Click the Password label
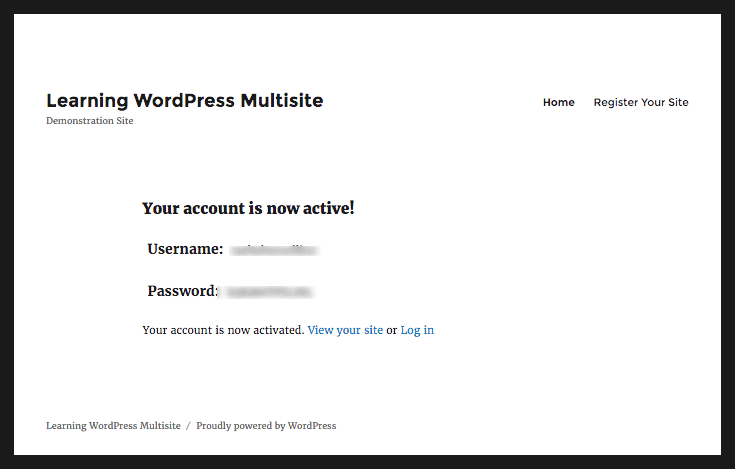The image size is (735, 469). click(182, 291)
